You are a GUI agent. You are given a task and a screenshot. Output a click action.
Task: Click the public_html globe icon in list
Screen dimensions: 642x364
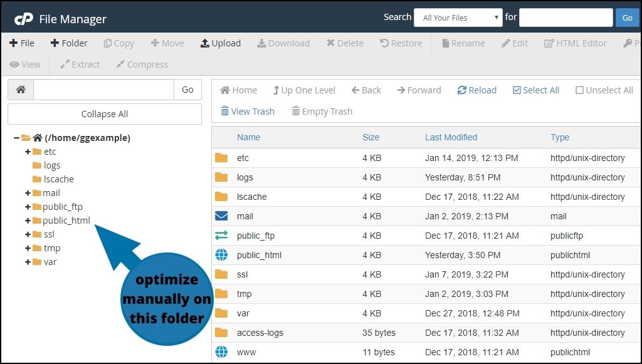point(221,255)
